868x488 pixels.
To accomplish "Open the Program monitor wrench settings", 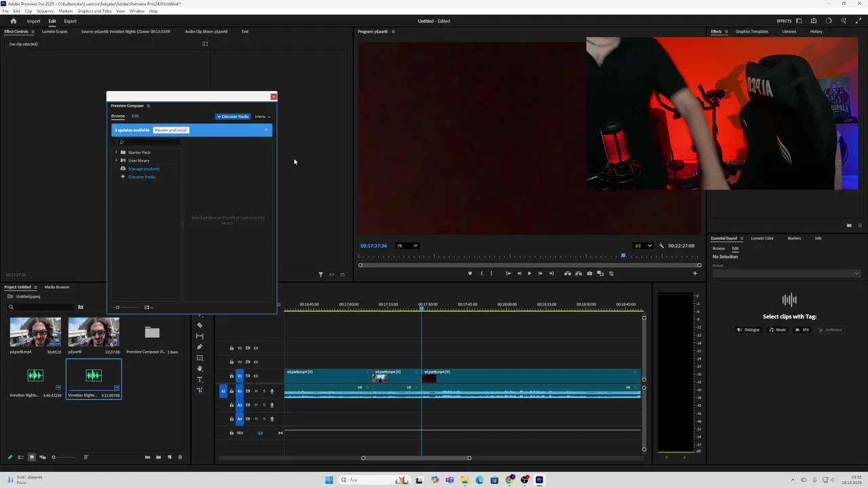I will pos(661,245).
